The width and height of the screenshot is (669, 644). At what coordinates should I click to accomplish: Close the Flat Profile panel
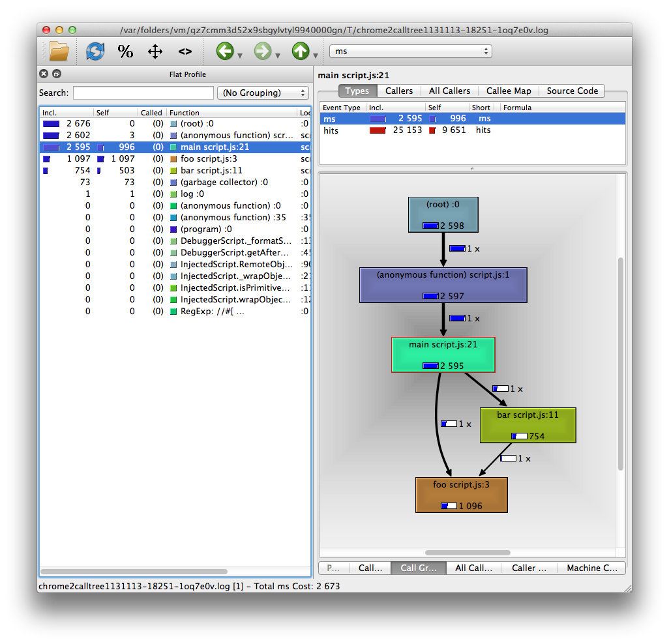point(44,74)
